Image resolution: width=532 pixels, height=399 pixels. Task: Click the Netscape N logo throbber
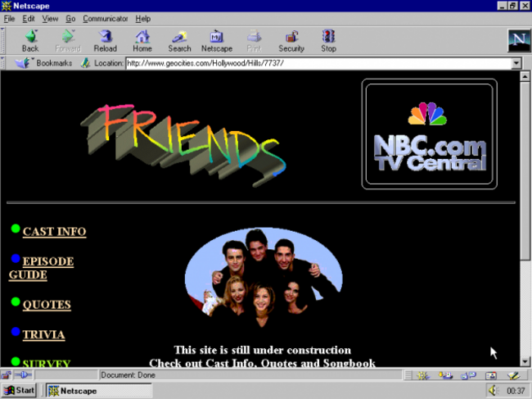[x=519, y=40]
